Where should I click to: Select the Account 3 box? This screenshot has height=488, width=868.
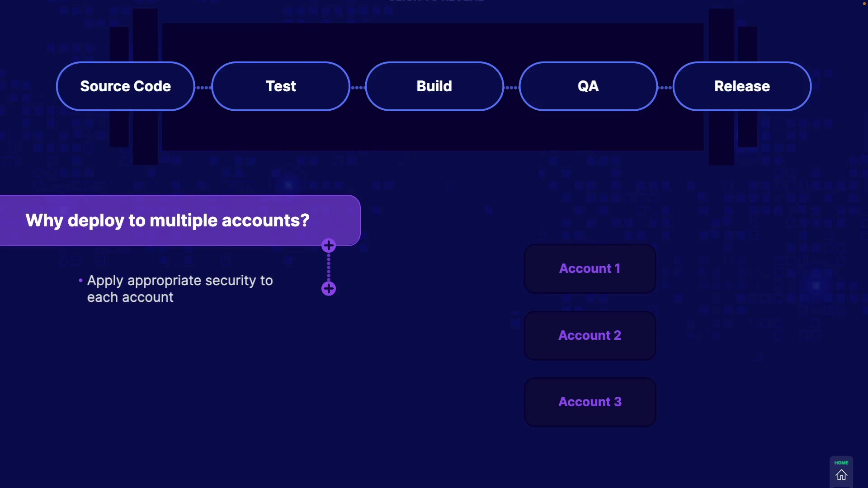(x=590, y=402)
